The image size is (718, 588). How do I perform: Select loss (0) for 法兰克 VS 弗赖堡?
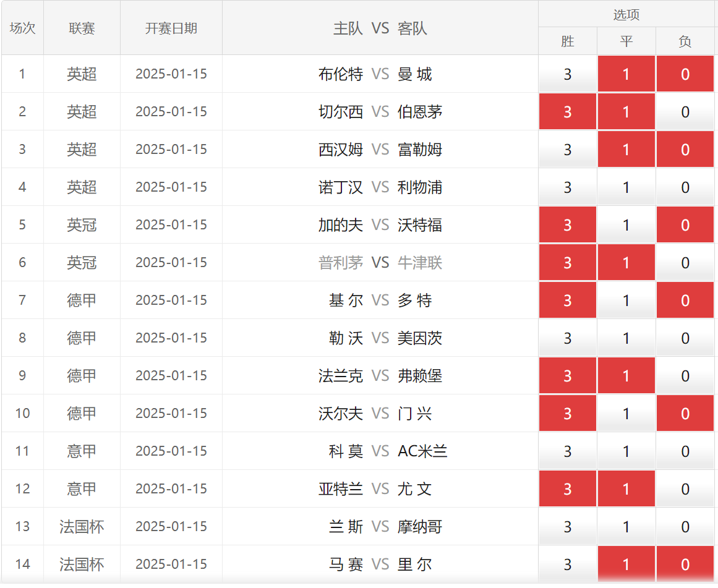(x=685, y=376)
